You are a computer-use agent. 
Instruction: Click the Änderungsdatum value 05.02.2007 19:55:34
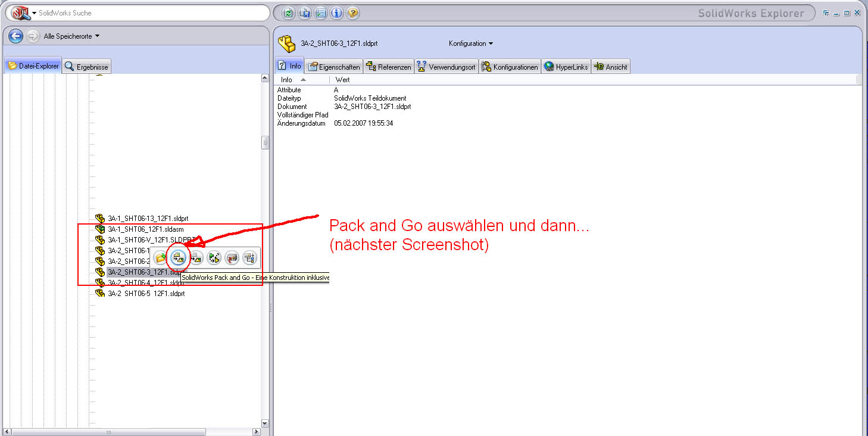363,123
